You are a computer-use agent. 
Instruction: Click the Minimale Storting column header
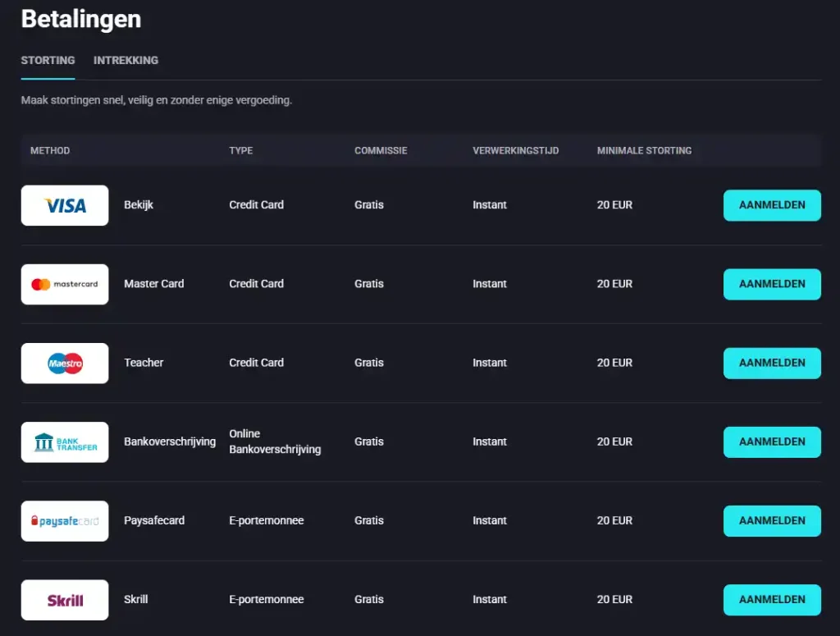tap(644, 150)
